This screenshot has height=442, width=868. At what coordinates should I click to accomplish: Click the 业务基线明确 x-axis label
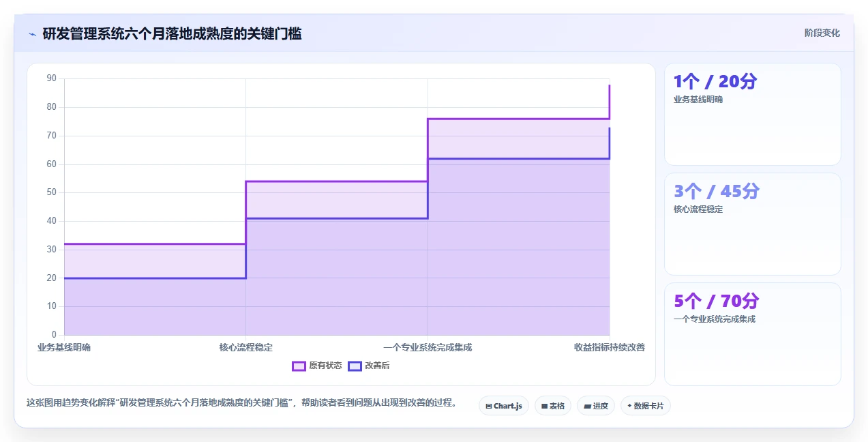click(64, 347)
